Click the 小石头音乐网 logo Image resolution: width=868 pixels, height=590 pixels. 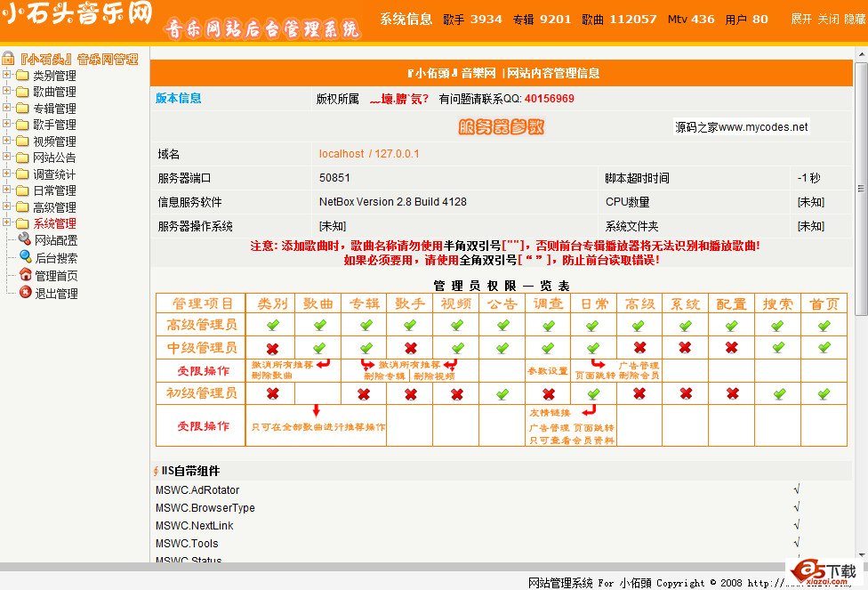point(77,13)
